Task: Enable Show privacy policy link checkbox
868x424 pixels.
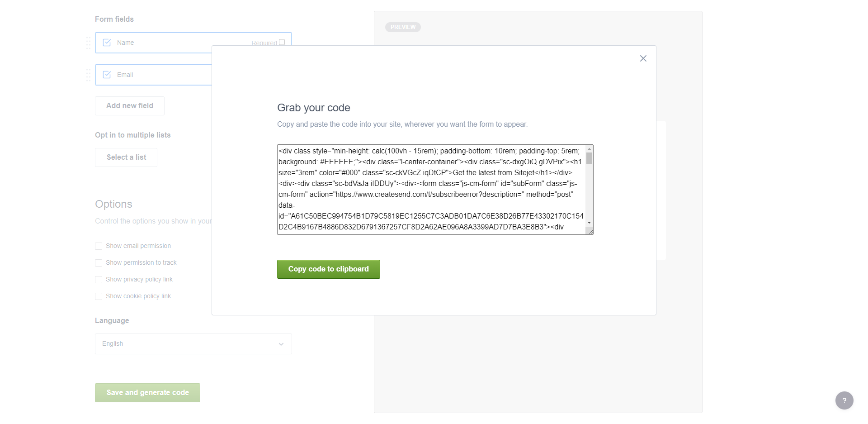Action: coord(99,280)
